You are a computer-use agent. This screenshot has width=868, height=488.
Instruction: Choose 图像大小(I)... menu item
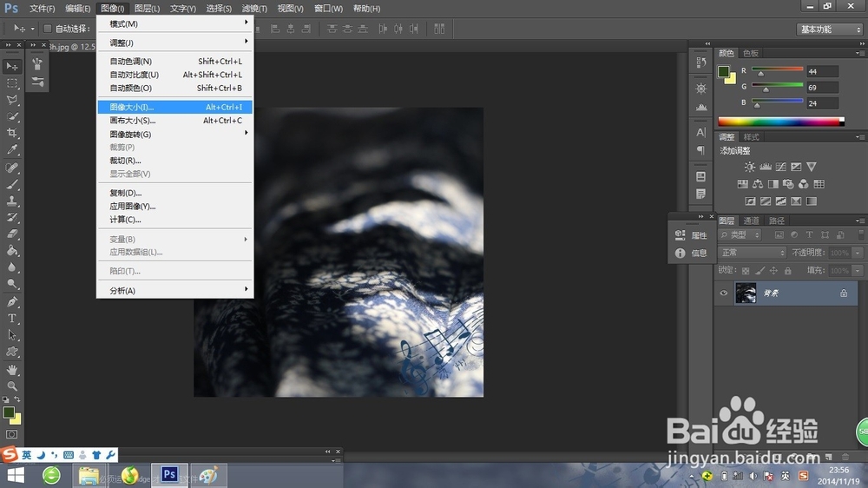tap(175, 107)
